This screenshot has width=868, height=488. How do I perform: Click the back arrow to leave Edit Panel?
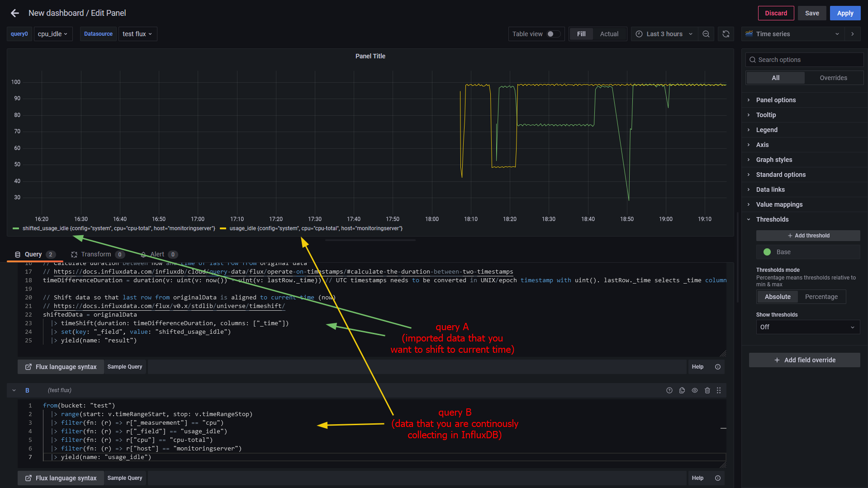[x=15, y=13]
